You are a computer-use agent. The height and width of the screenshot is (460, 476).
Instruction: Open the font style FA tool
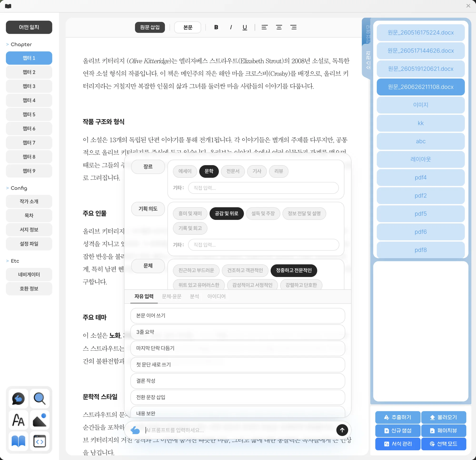pos(18,420)
